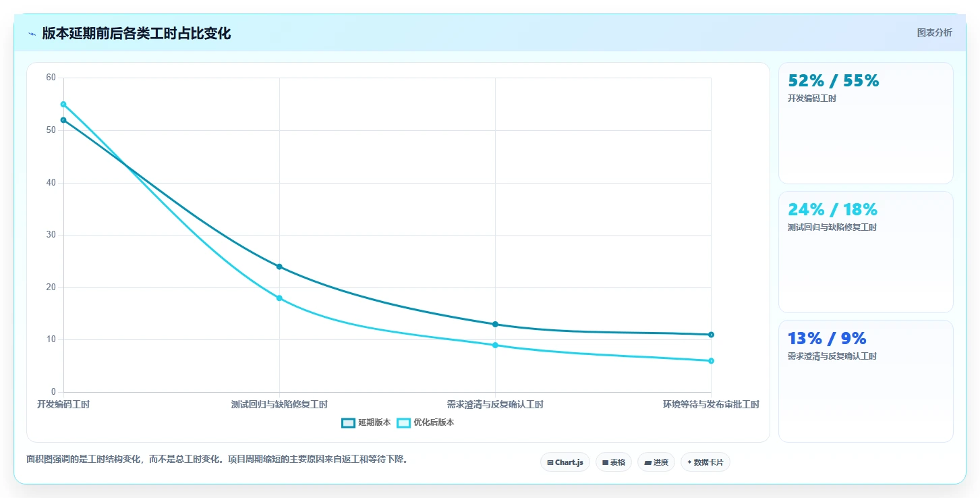Click the 图表分析 label in header
Screen dimensions: 980x498
[x=934, y=32]
